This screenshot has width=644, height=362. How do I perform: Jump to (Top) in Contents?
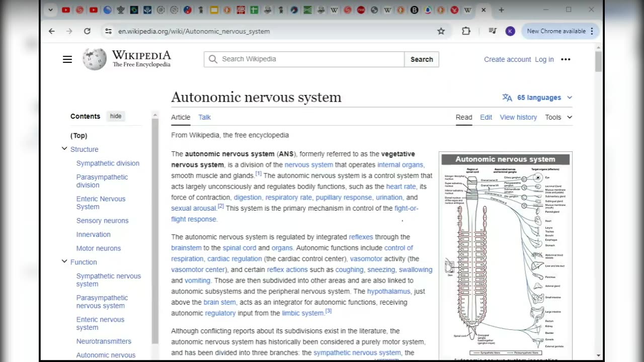click(78, 136)
